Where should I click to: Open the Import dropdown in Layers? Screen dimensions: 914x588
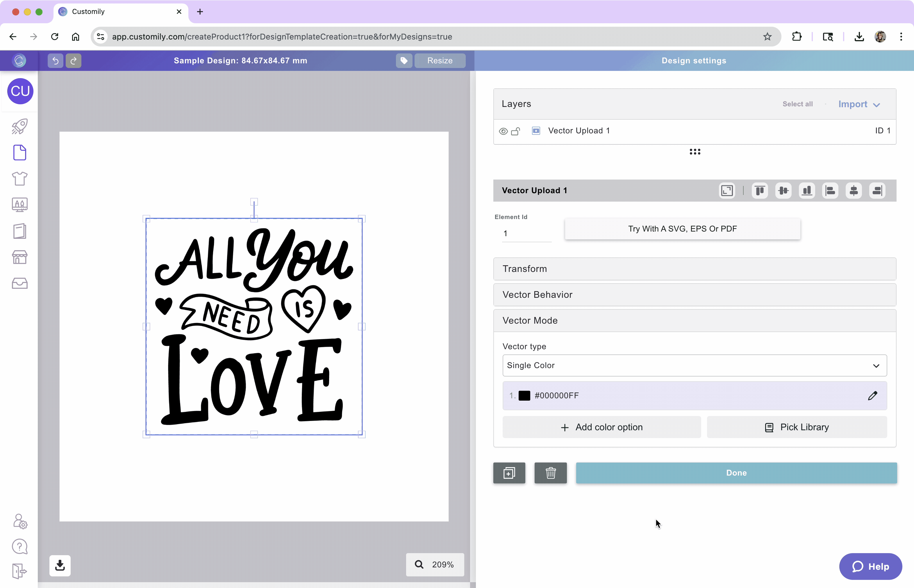pyautogui.click(x=858, y=104)
